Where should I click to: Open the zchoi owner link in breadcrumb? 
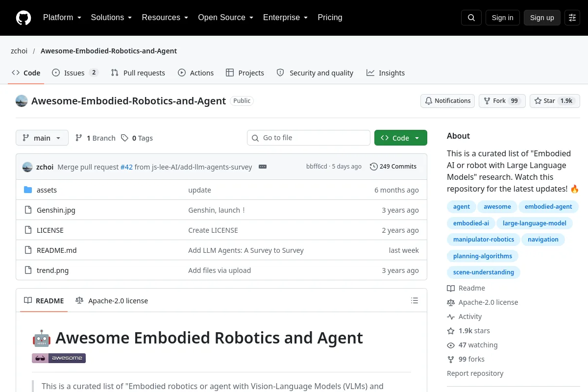click(x=19, y=51)
